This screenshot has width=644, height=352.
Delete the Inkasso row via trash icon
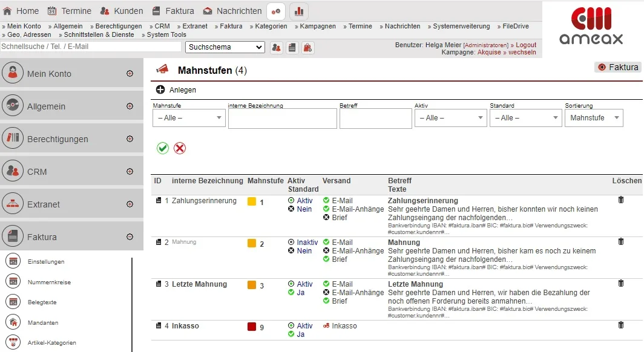(620, 325)
